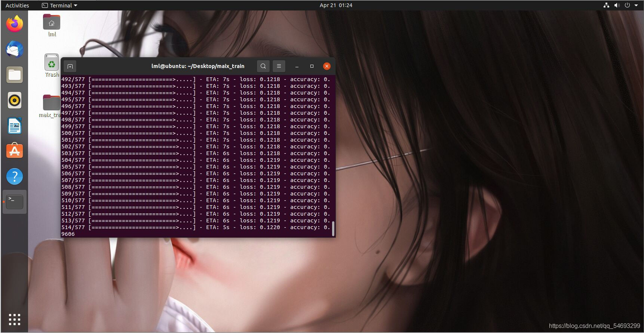
Task: Expand the Terminal app menu
Action: [60, 5]
